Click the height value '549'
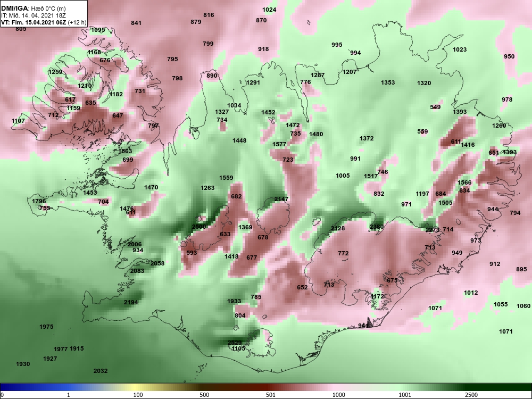The height and width of the screenshot is (399, 532). pos(435,107)
